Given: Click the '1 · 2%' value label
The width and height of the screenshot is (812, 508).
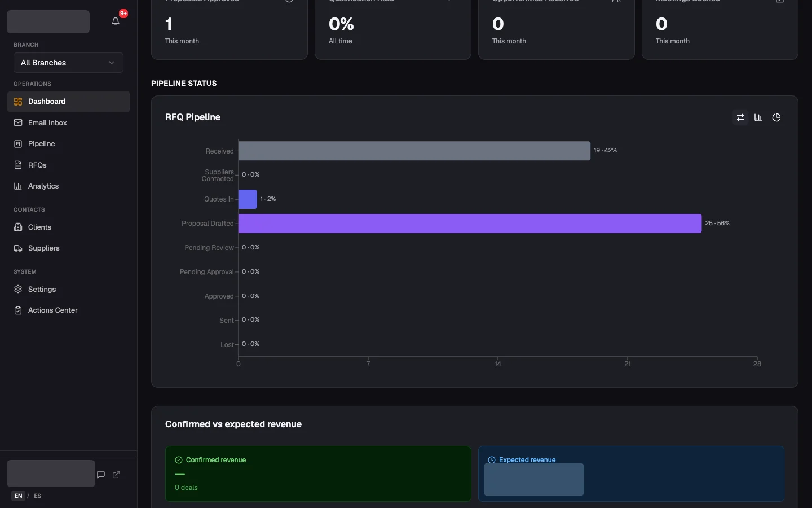Looking at the screenshot, I should pos(268,199).
